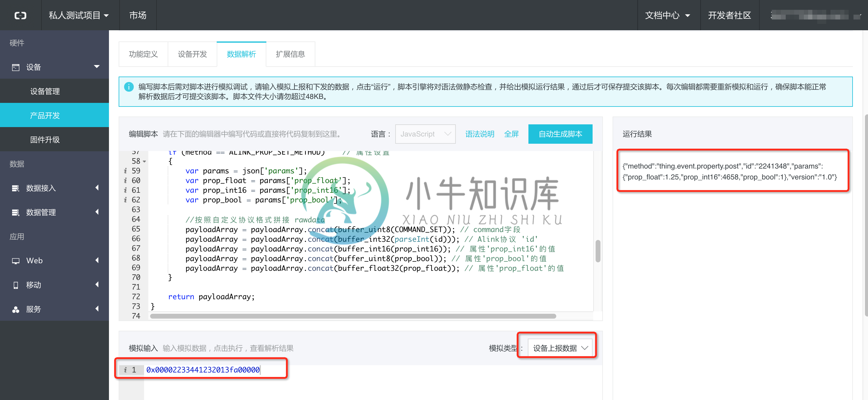Image resolution: width=868 pixels, height=400 pixels.
Task: Click the Web monitor icon
Action: pyautogui.click(x=15, y=261)
